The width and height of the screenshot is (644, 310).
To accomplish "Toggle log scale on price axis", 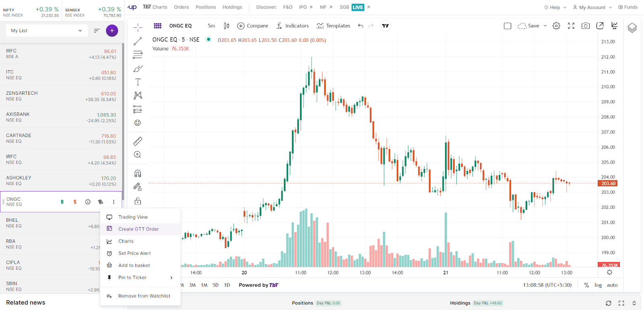I will pos(598,285).
